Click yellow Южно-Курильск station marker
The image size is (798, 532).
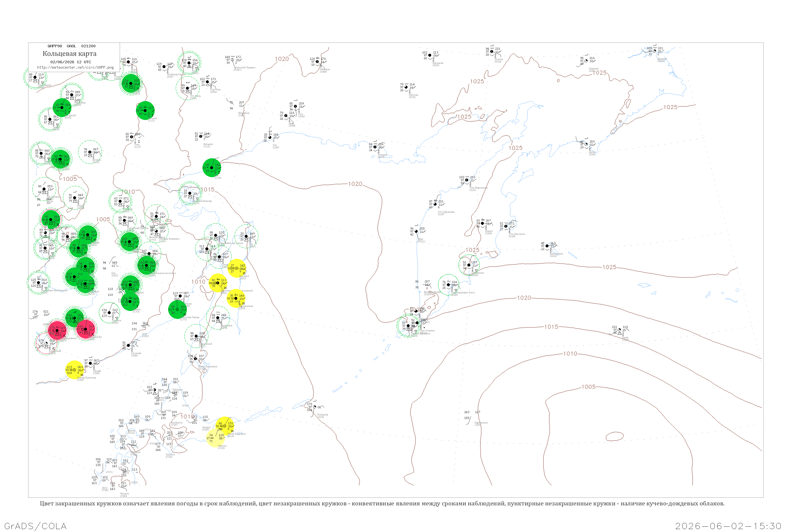[225, 426]
